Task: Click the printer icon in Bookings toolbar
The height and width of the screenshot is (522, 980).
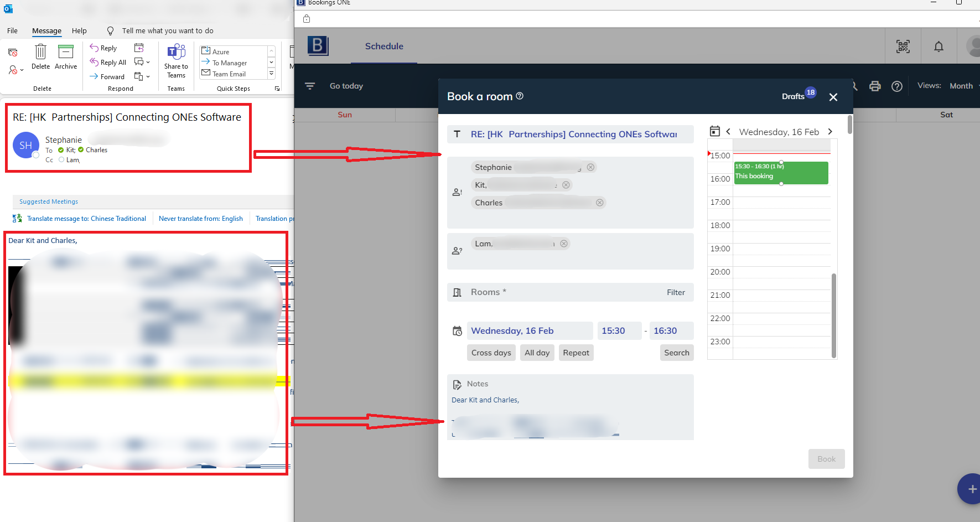Action: (875, 86)
